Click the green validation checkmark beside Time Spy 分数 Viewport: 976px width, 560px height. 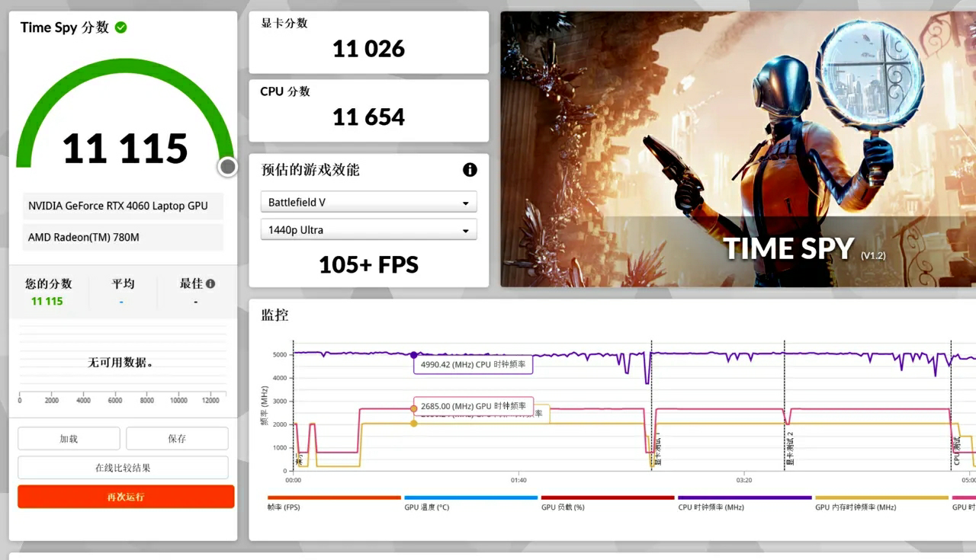(x=121, y=27)
